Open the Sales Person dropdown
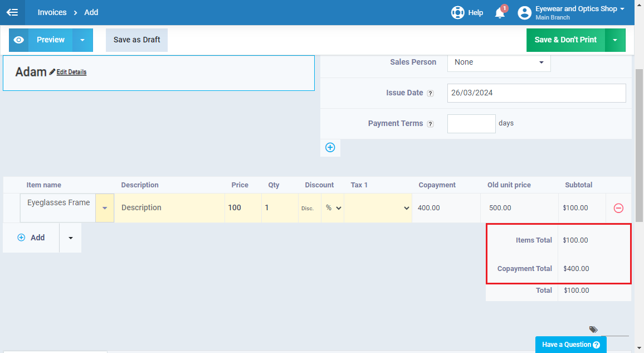Image resolution: width=644 pixels, height=353 pixels. 499,62
